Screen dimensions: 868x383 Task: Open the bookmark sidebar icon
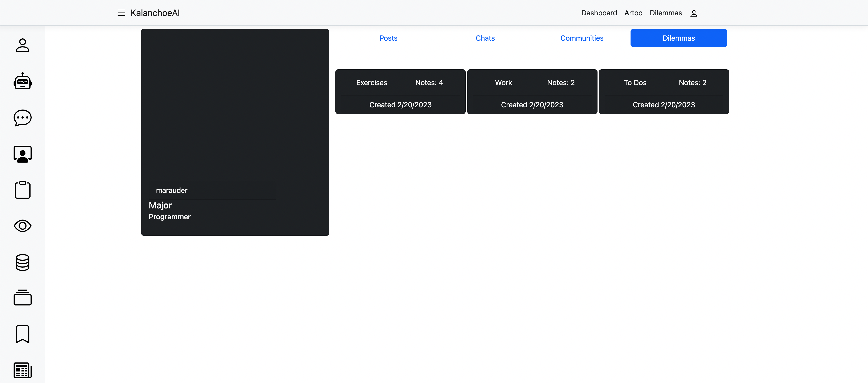point(23,334)
